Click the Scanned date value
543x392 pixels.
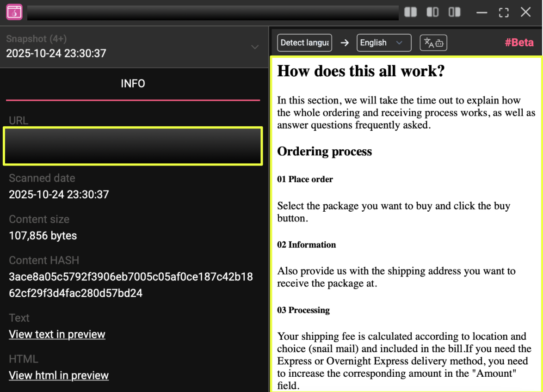click(59, 194)
